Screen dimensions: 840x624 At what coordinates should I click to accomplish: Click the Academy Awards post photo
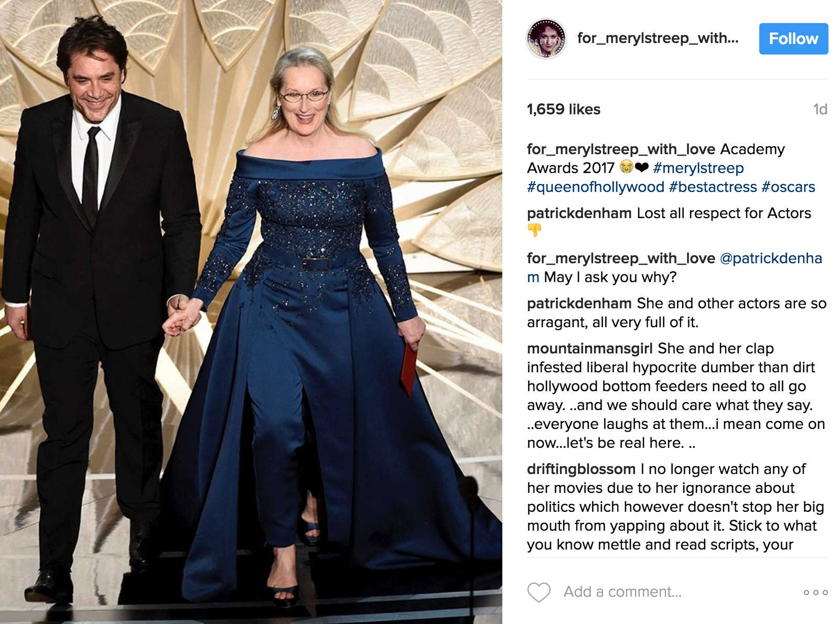(x=251, y=312)
